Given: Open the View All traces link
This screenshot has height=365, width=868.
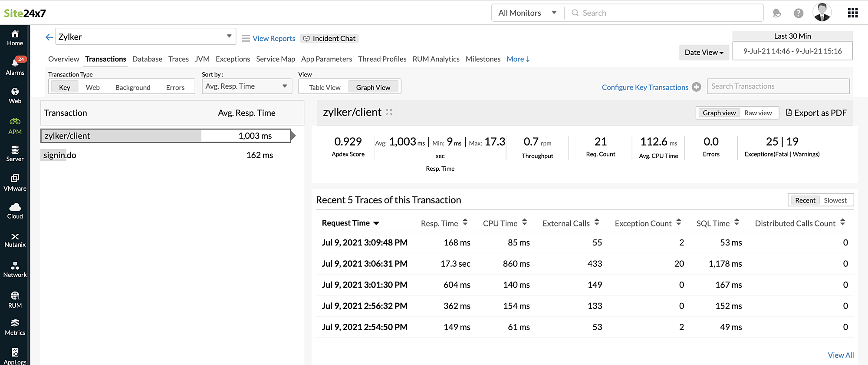Looking at the screenshot, I should [840, 355].
